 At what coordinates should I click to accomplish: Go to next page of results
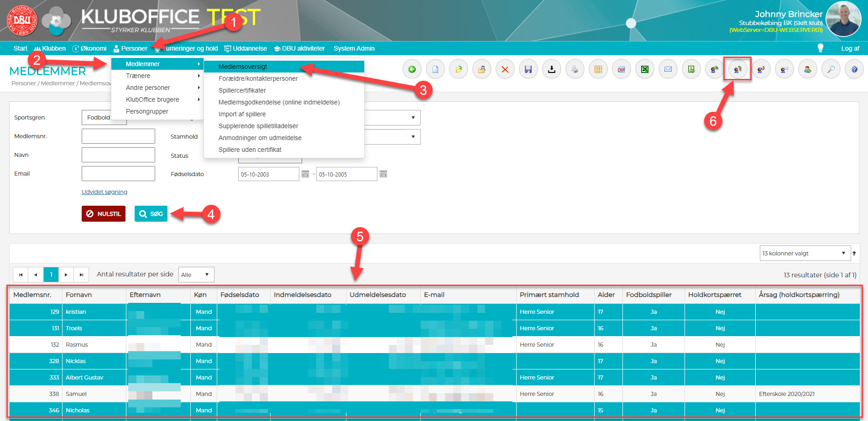coord(66,275)
